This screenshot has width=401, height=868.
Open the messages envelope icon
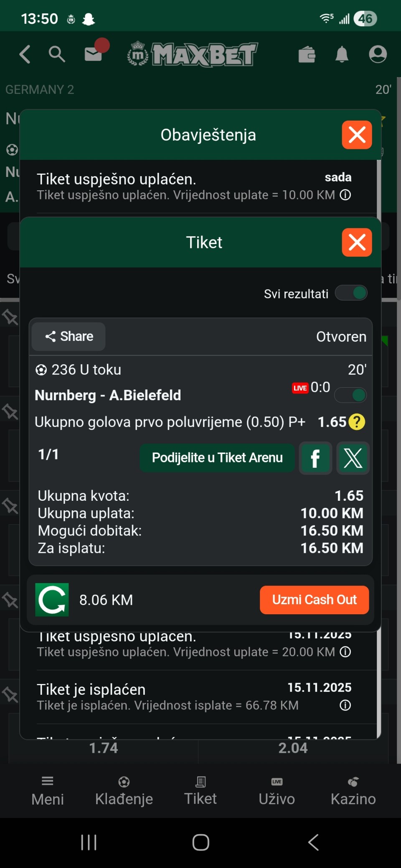(x=94, y=54)
